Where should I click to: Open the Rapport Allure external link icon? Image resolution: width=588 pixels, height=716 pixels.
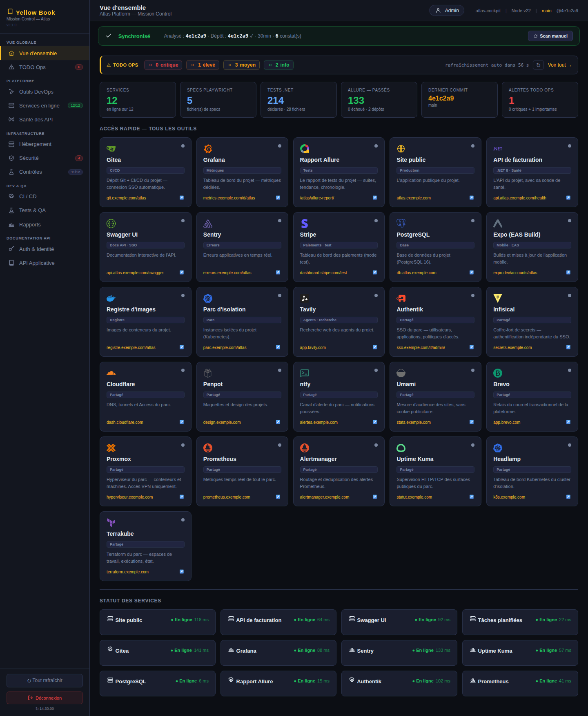point(375,198)
